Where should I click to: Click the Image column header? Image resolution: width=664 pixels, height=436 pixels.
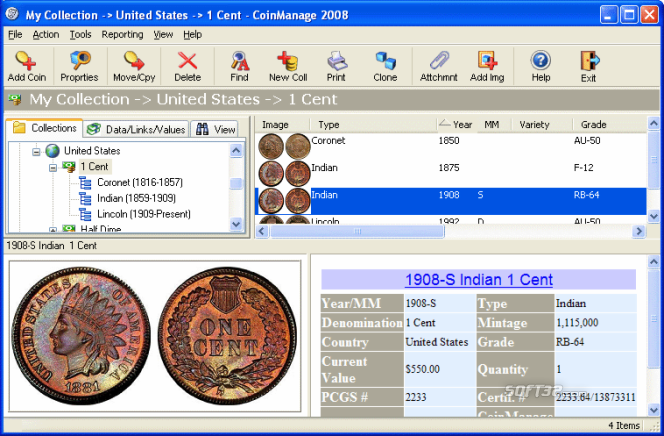point(282,124)
